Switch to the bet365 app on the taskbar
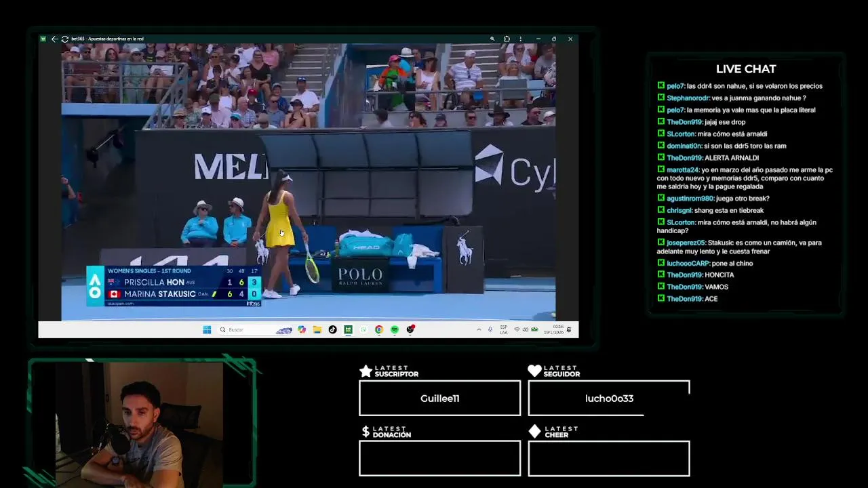 tap(348, 329)
